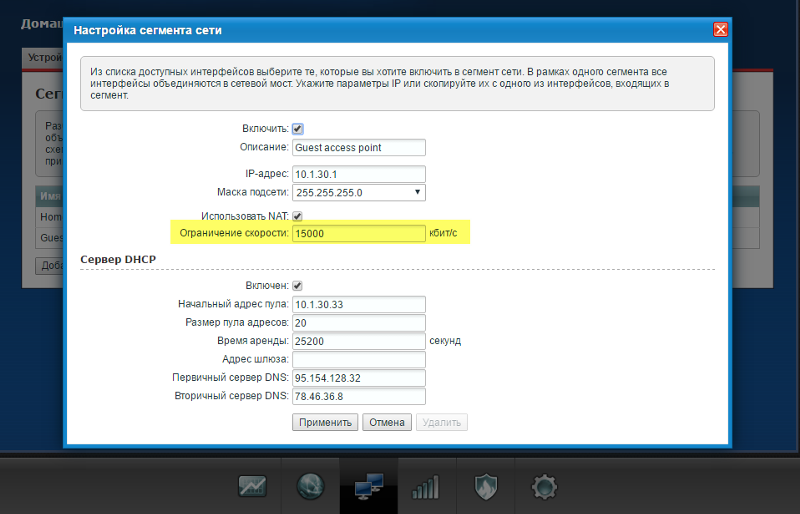Image resolution: width=800 pixels, height=514 pixels.
Task: Open the Internet globe icon
Action: click(310, 486)
